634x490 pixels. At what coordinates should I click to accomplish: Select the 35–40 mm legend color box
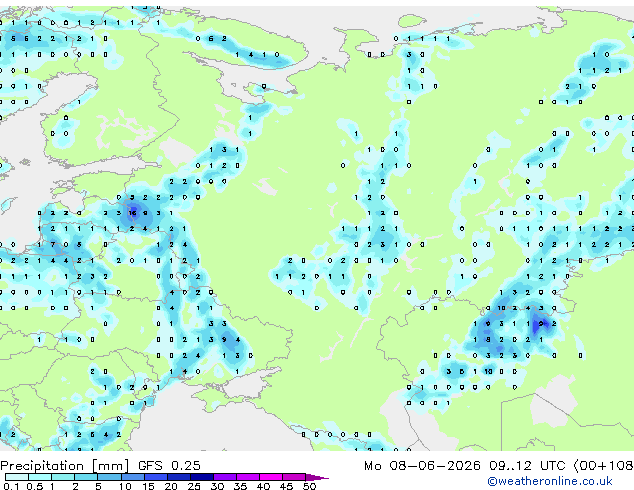point(248,477)
